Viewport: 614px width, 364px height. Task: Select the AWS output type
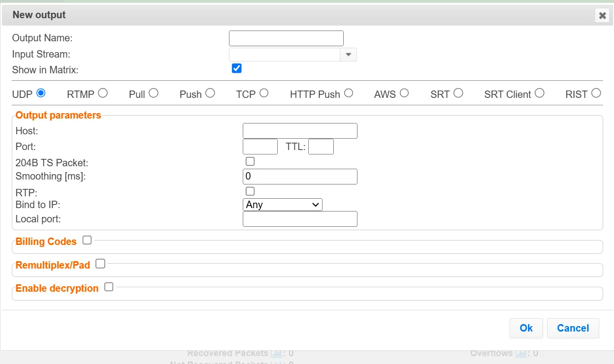[404, 93]
